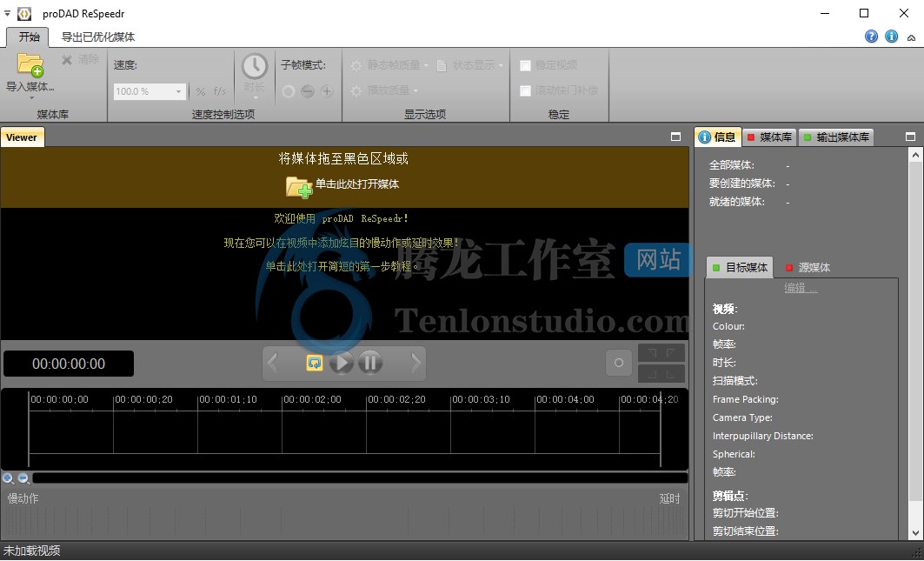Viewport: 924px width, 561px height.
Task: Maximize the right info panel
Action: point(910,137)
